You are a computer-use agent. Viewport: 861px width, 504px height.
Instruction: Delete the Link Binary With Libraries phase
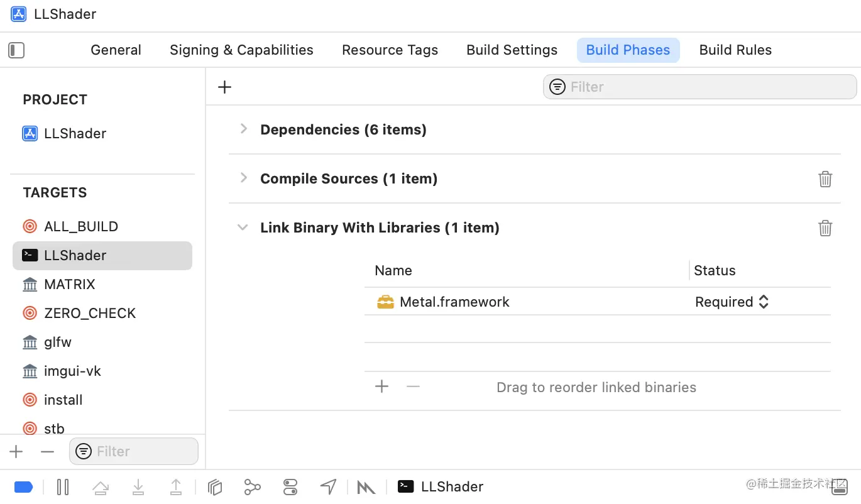[x=825, y=228]
